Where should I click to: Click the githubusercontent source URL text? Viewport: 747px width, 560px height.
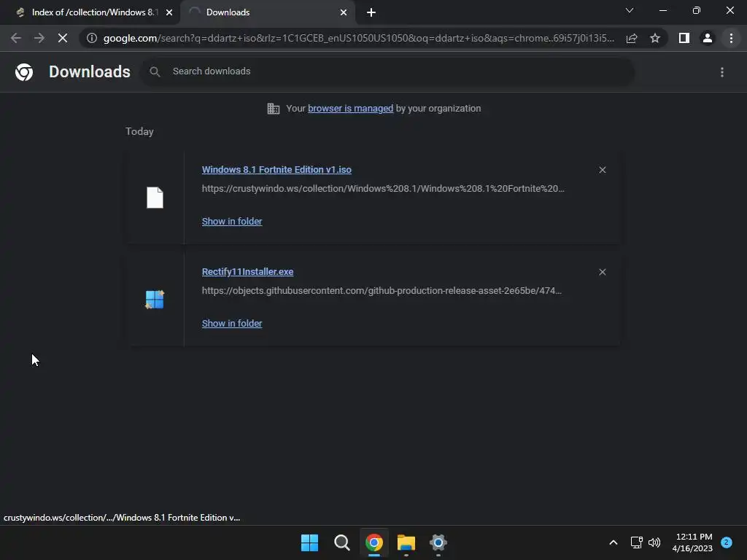click(381, 290)
